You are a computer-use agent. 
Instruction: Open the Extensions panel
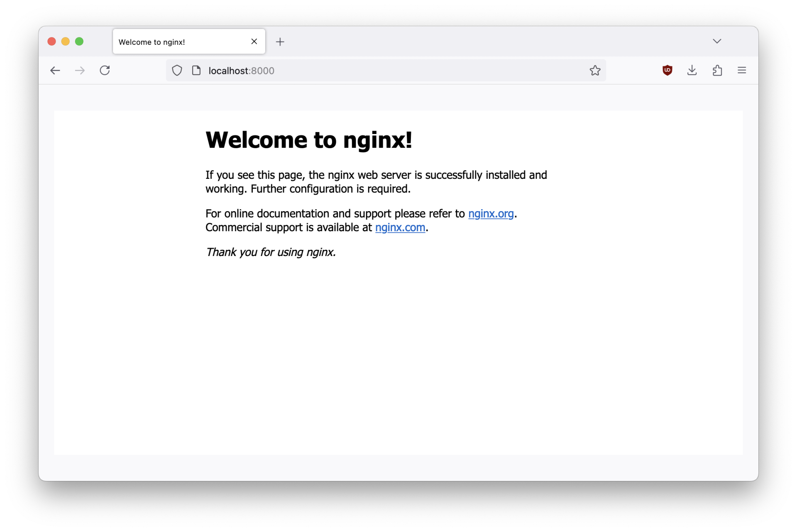point(717,70)
